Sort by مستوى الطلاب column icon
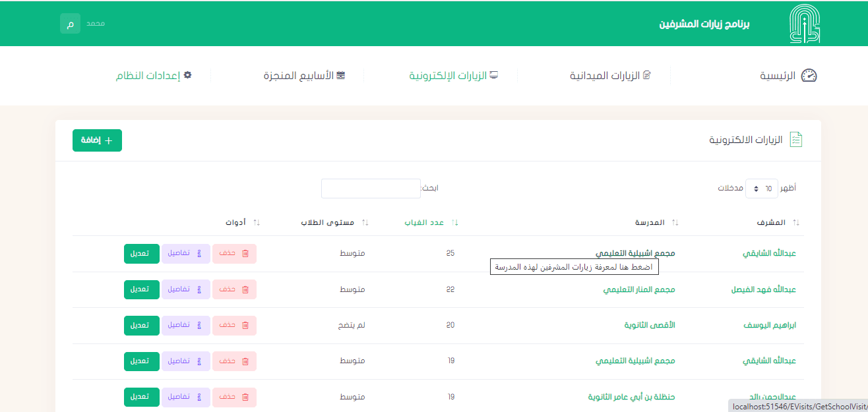Viewport: 868px width, 412px height. pos(365,223)
